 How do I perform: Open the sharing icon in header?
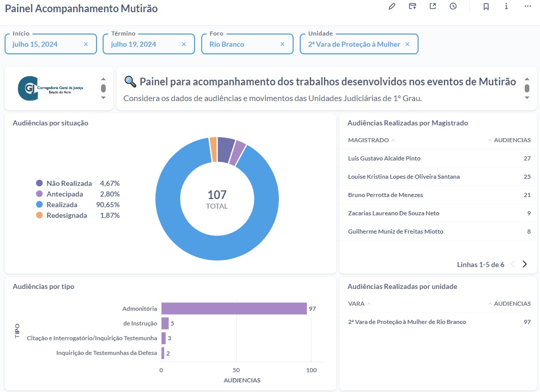433,6
